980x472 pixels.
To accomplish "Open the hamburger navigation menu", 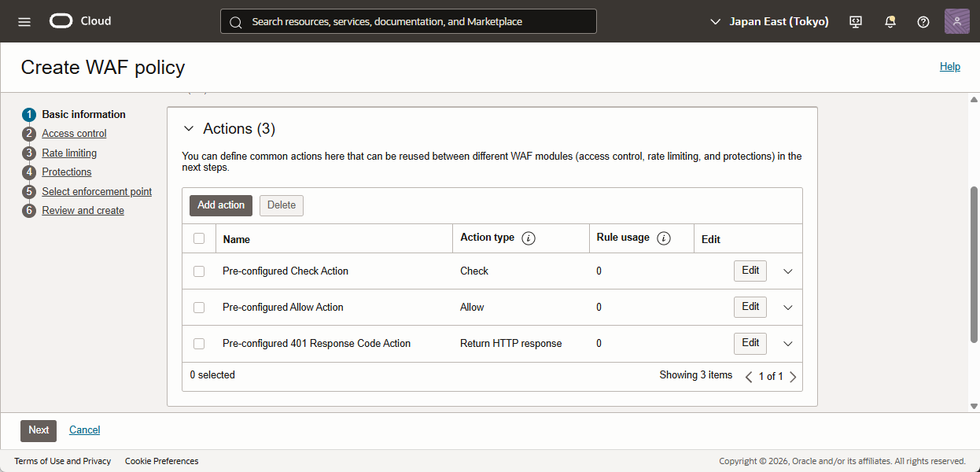I will (24, 21).
